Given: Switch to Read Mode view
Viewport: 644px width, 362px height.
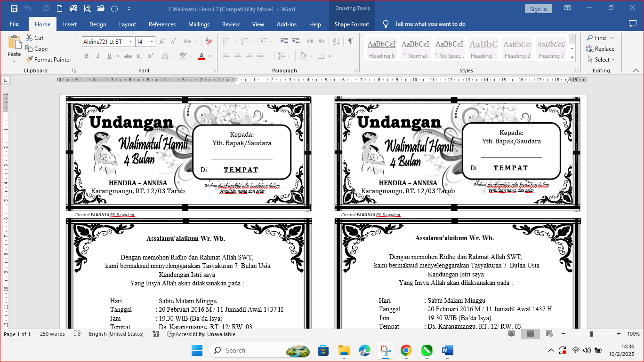Looking at the screenshot, I should (512, 334).
